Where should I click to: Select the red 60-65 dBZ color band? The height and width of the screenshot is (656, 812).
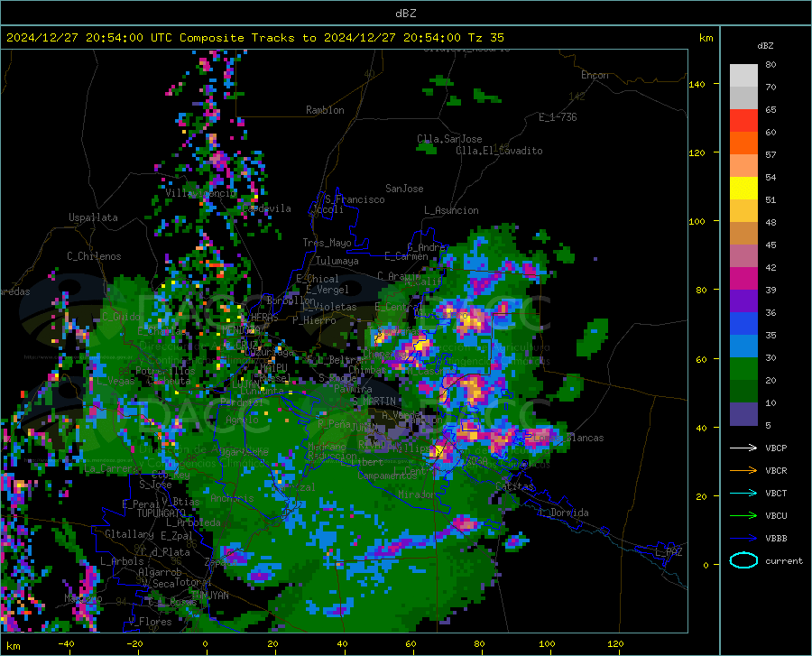pyautogui.click(x=743, y=121)
